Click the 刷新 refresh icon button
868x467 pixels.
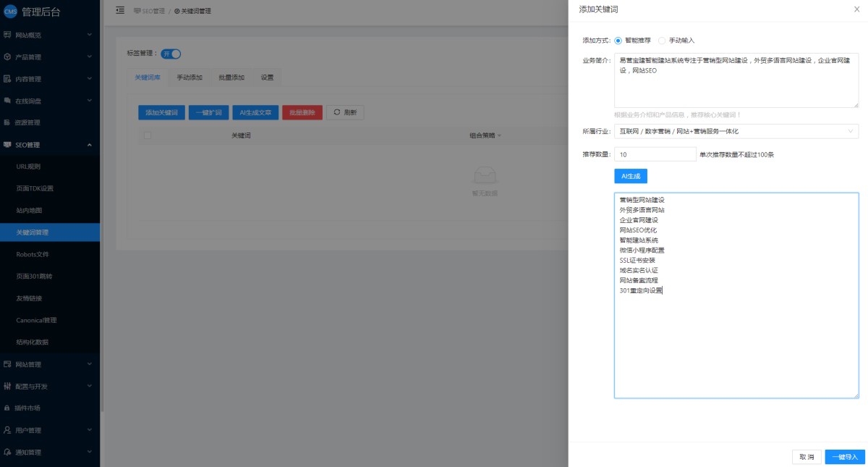pos(345,113)
